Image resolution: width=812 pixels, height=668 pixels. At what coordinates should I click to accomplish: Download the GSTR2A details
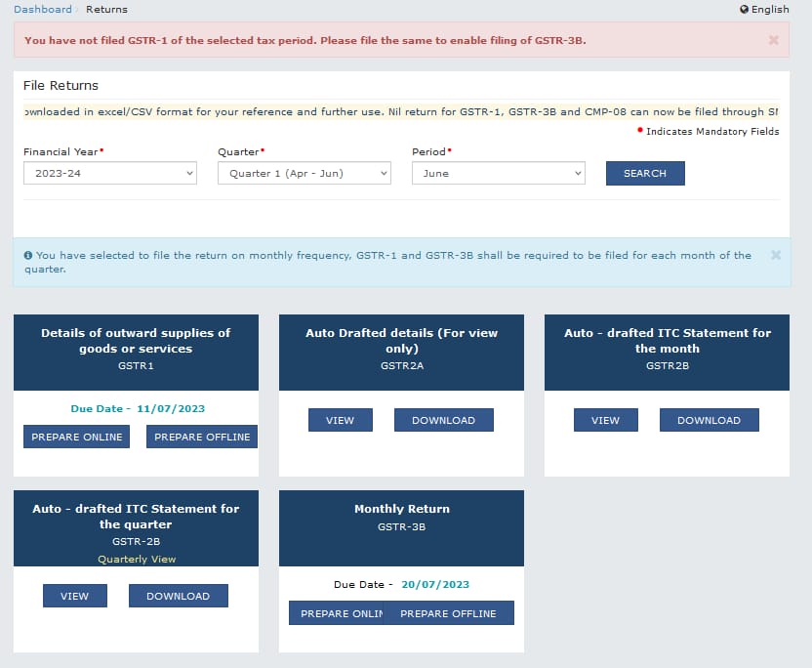[443, 420]
